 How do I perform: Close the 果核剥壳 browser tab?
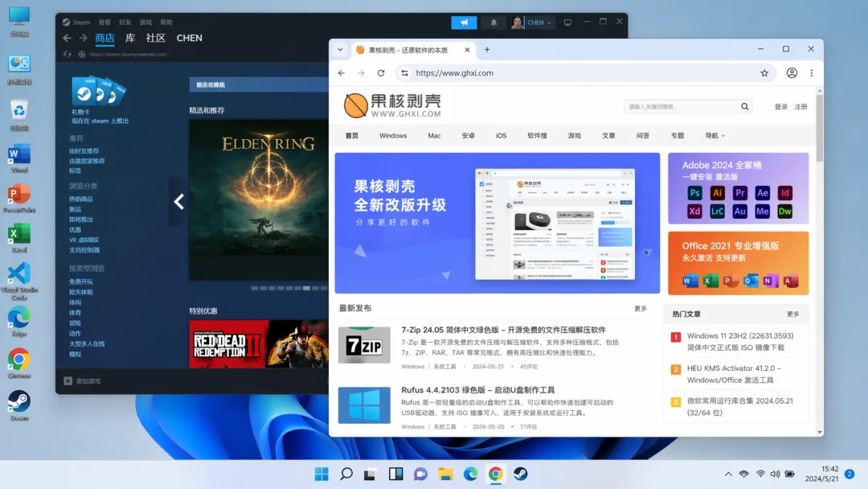click(467, 50)
